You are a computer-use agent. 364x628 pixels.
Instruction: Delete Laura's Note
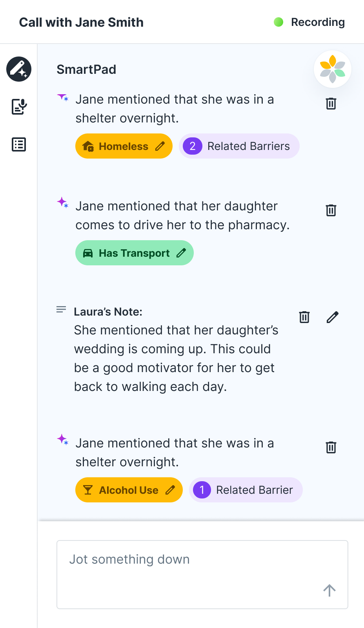tap(304, 317)
